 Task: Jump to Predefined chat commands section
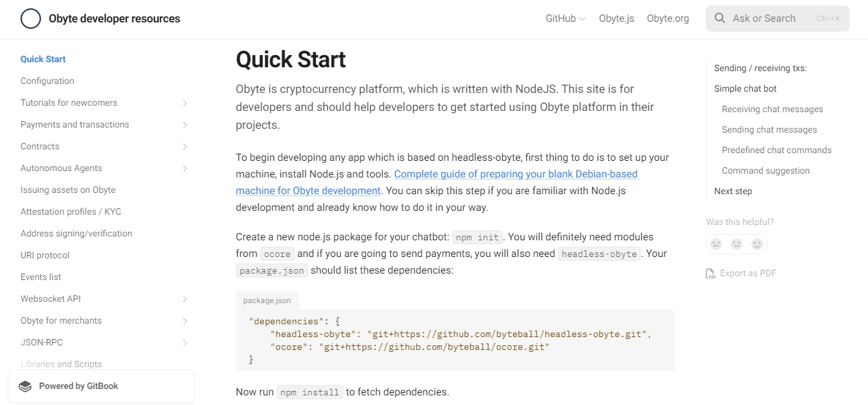(x=776, y=150)
